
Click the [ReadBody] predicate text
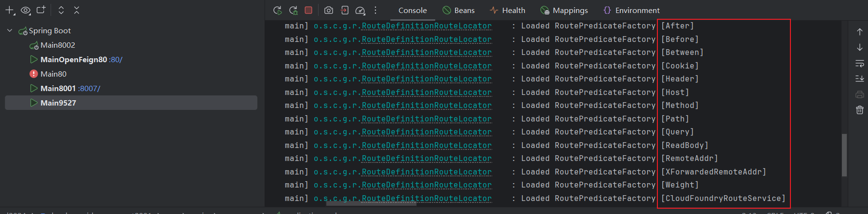[x=684, y=145]
